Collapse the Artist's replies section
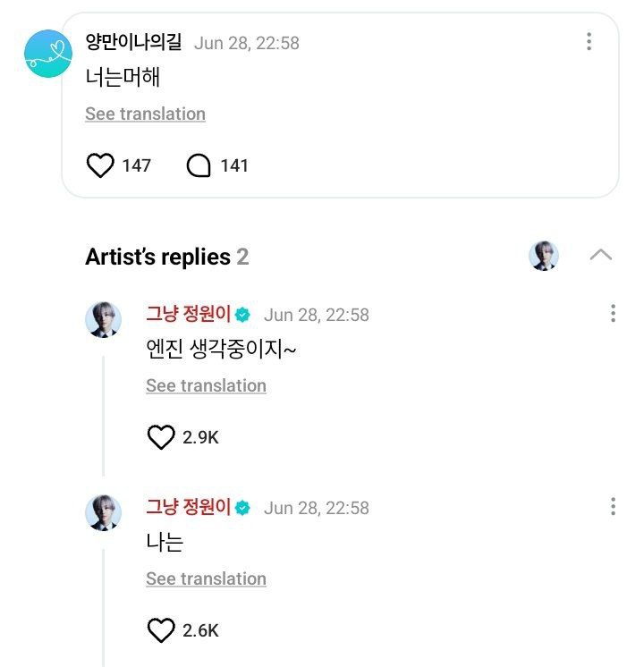 [600, 255]
